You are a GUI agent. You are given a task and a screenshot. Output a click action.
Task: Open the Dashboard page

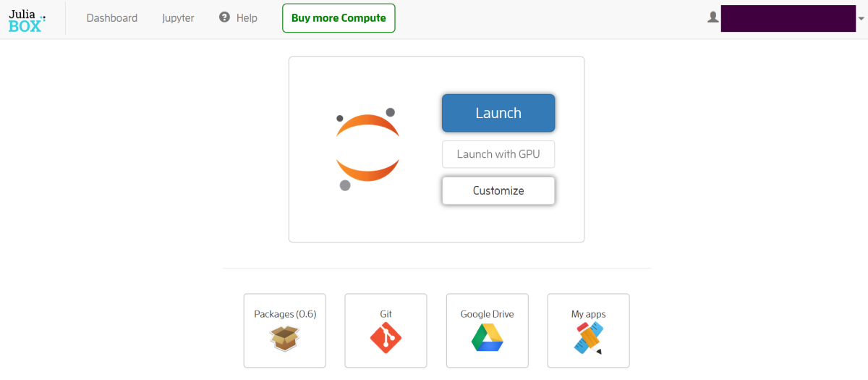tap(112, 18)
